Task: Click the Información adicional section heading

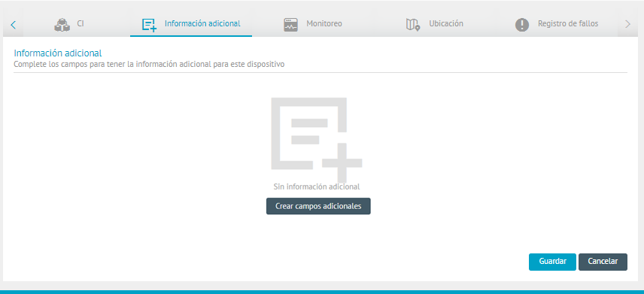Action: point(58,53)
